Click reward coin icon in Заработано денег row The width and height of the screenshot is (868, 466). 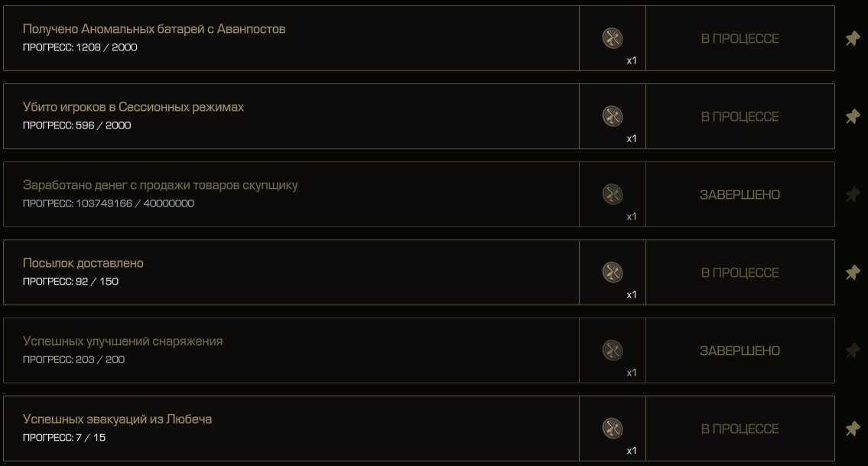point(613,194)
